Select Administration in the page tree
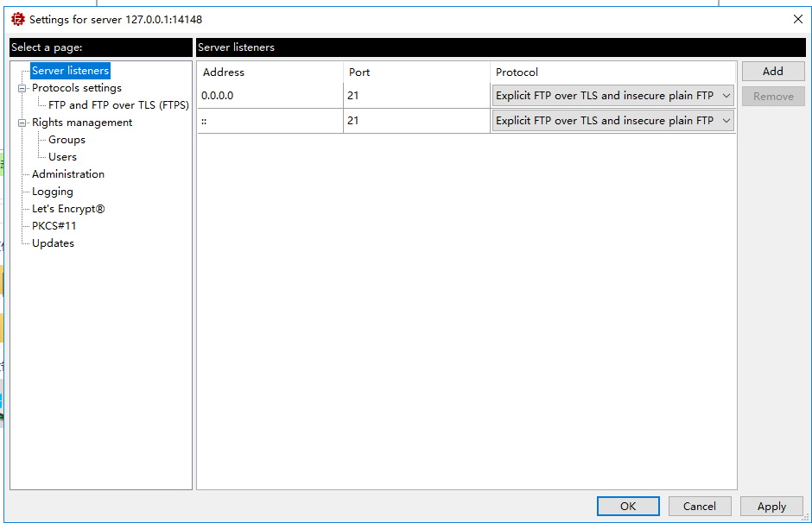Image resolution: width=812 pixels, height=523 pixels. [x=68, y=174]
